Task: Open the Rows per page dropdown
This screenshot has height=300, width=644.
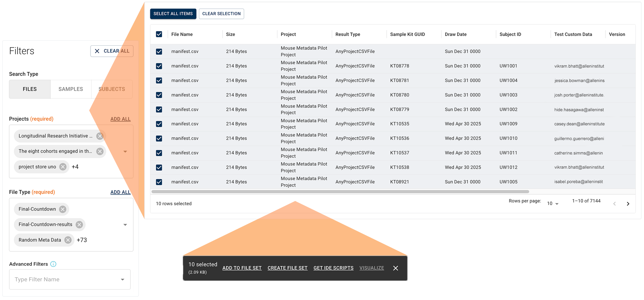Action: 553,204
